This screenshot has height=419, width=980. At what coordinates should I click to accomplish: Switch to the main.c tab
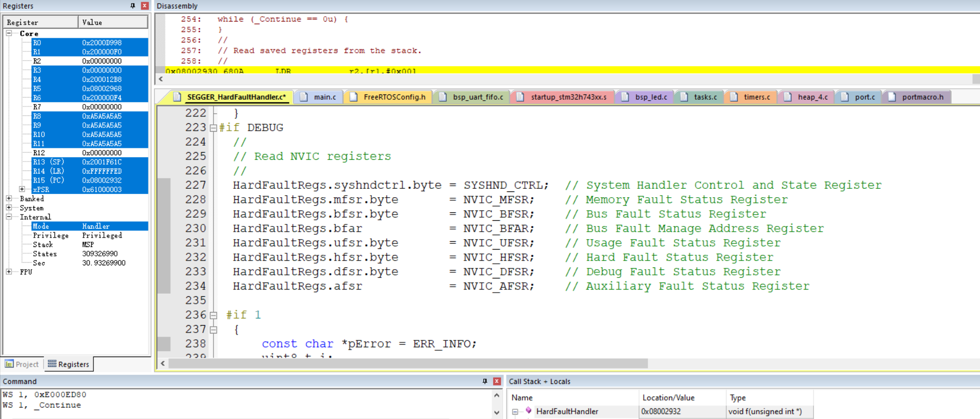click(x=319, y=97)
